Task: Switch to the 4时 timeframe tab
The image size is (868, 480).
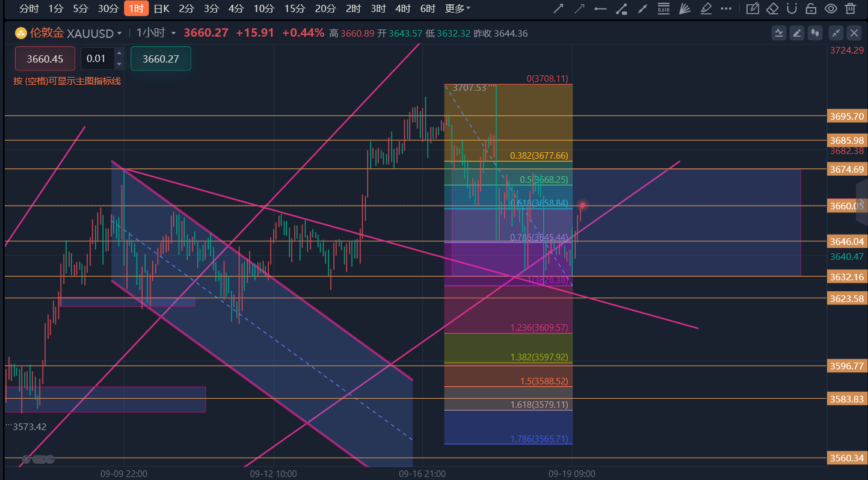Action: point(402,8)
